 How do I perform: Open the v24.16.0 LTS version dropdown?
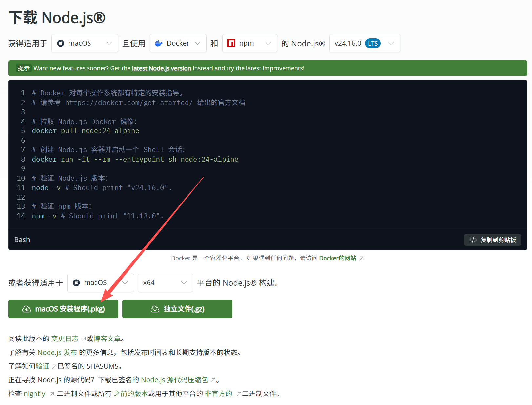click(365, 43)
